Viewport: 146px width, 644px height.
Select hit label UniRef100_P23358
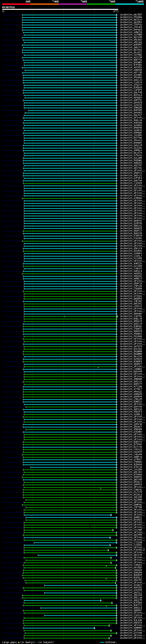131,259
